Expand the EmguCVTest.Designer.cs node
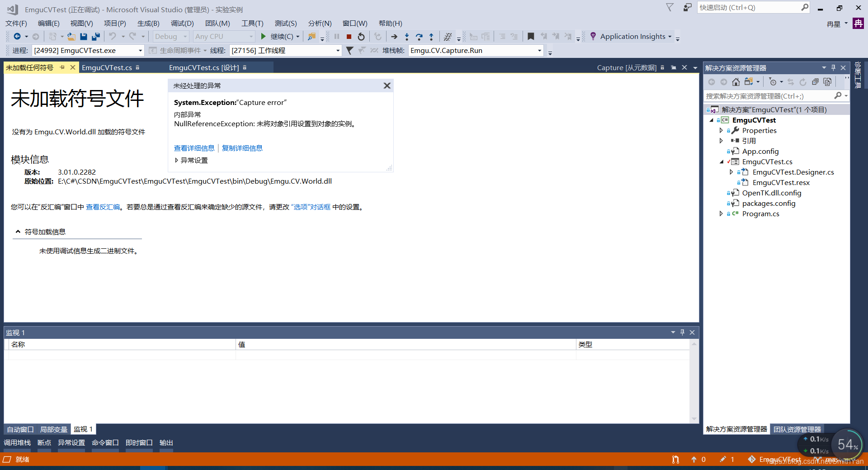This screenshot has width=868, height=470. coord(731,172)
